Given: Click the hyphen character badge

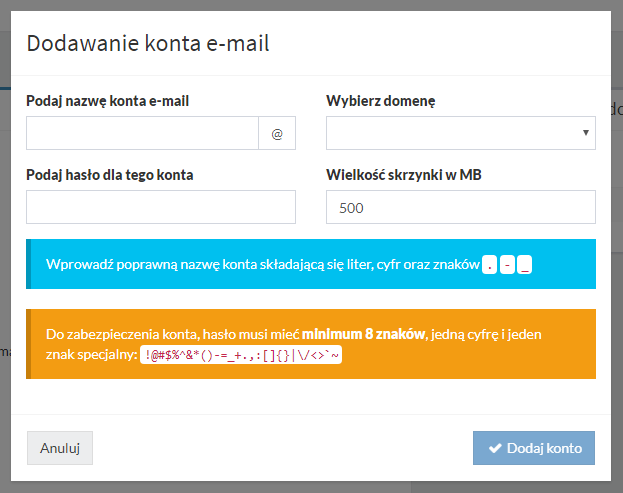Looking at the screenshot, I should [x=507, y=265].
